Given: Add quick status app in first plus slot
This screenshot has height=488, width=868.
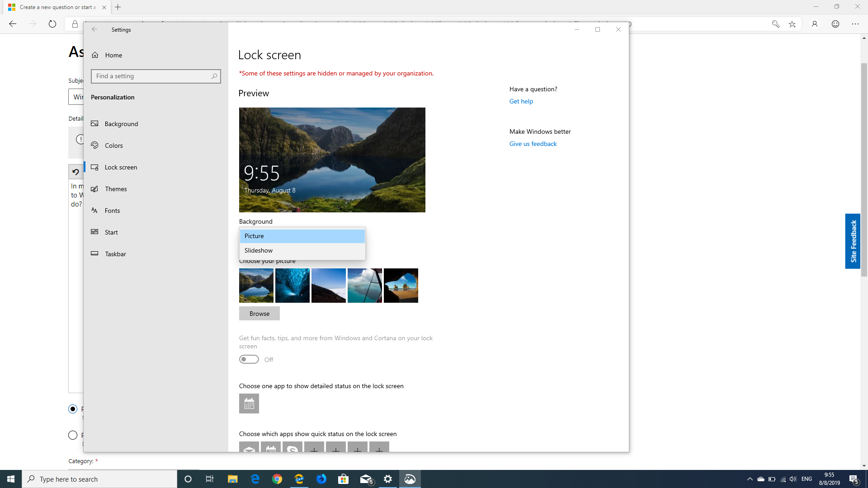Looking at the screenshot, I should tap(314, 447).
